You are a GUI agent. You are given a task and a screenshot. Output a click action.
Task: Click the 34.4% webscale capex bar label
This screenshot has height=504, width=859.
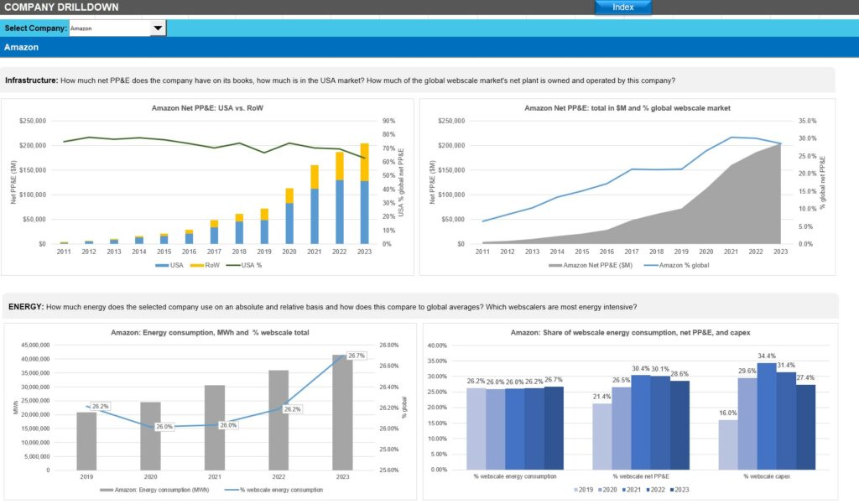coord(767,356)
